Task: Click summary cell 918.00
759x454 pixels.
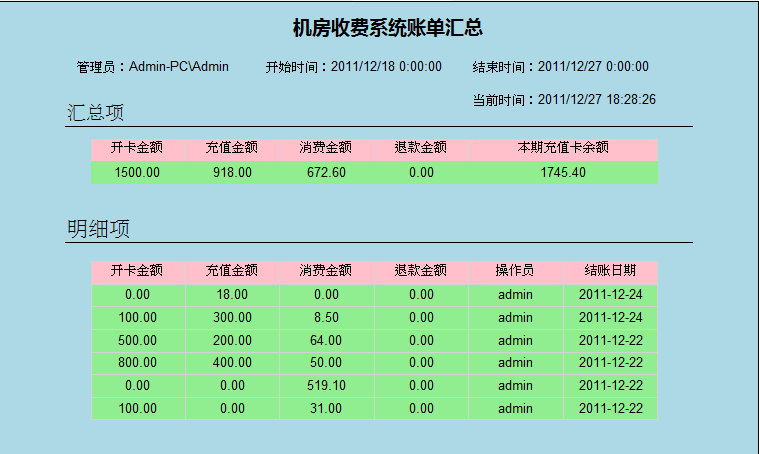Action: coord(232,172)
